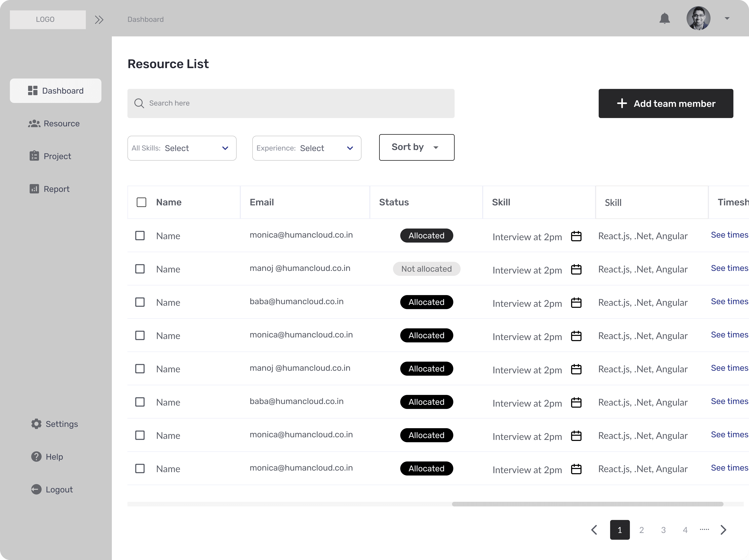Screen dimensions: 749x560
Task: Open the Sort by dropdown
Action: click(x=417, y=147)
